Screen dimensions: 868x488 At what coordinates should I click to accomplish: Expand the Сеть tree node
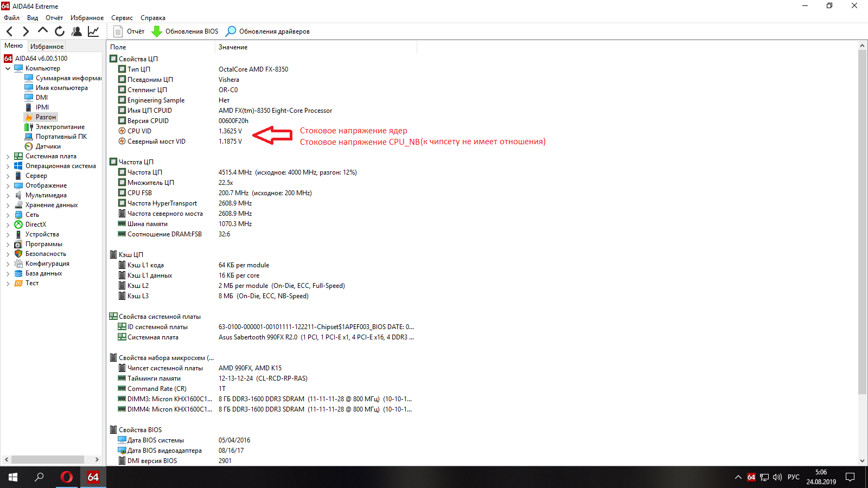[x=8, y=215]
